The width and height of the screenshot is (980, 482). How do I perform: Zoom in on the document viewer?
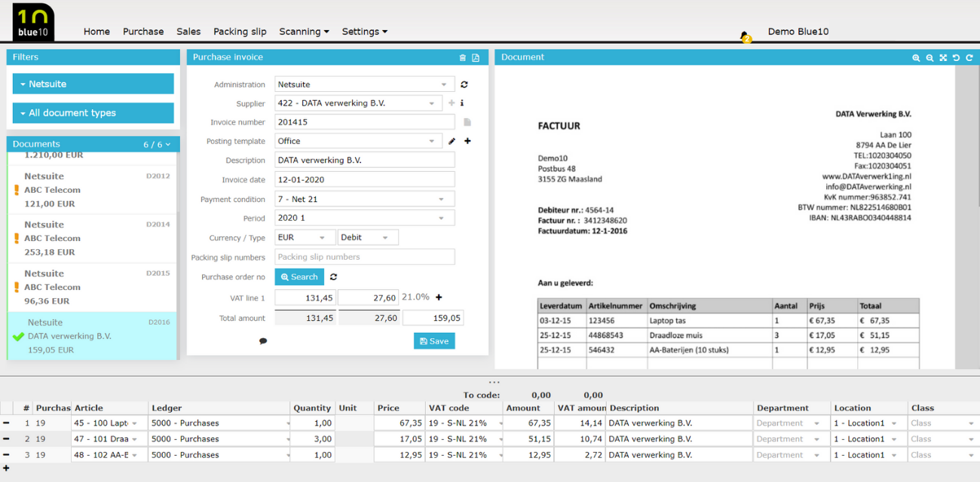(x=916, y=57)
